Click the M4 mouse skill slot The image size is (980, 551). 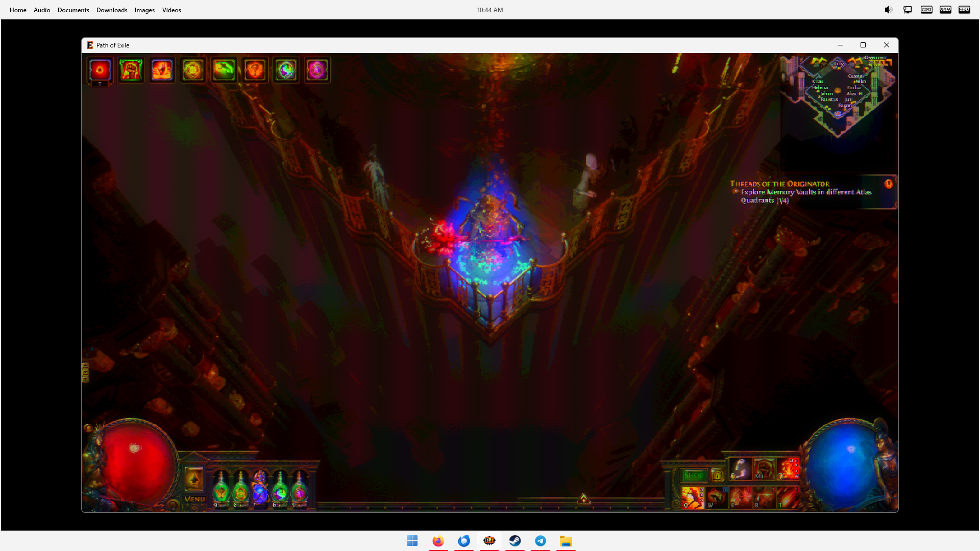coord(764,469)
